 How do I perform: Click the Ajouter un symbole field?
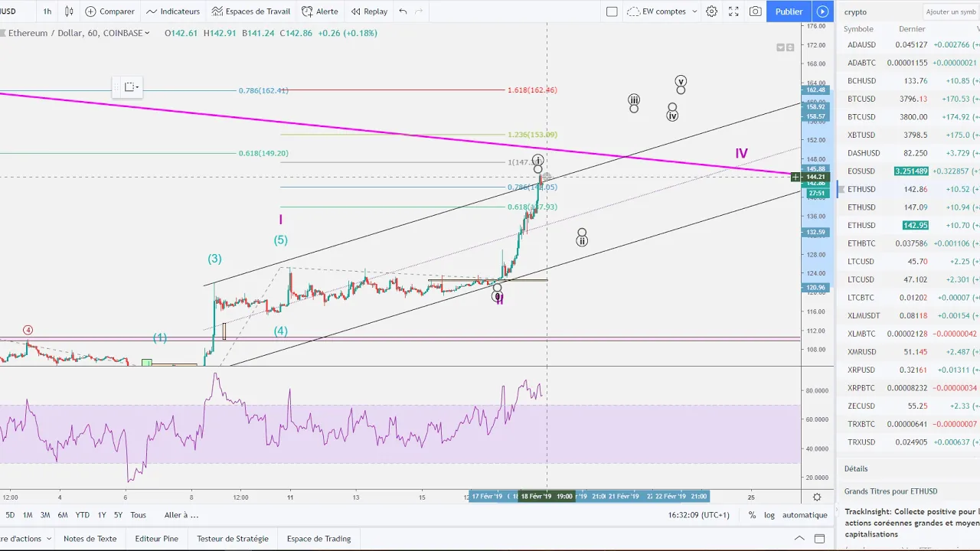tap(952, 11)
